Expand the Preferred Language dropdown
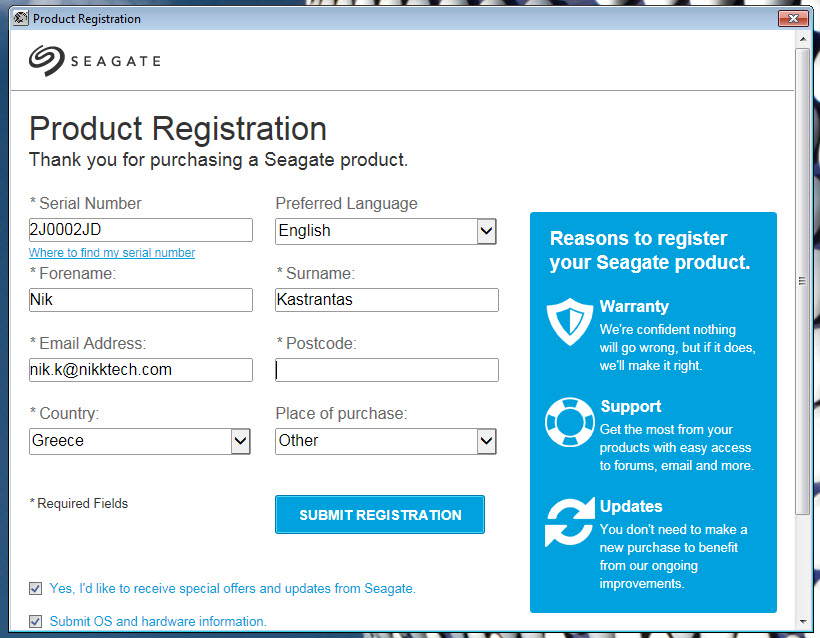This screenshot has height=638, width=820. tap(486, 231)
